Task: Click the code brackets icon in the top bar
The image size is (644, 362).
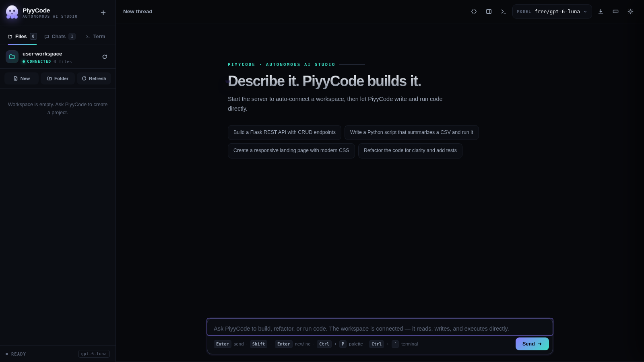Action: 474,12
